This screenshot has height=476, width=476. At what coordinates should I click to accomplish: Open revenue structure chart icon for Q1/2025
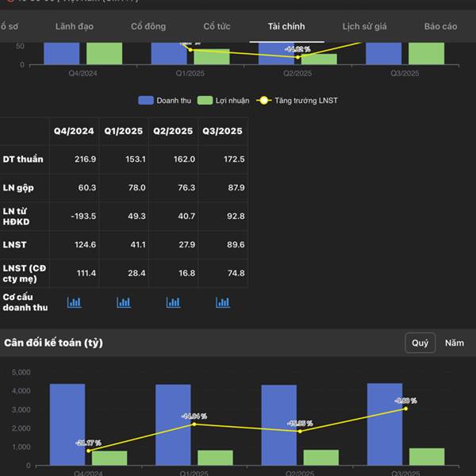(124, 302)
